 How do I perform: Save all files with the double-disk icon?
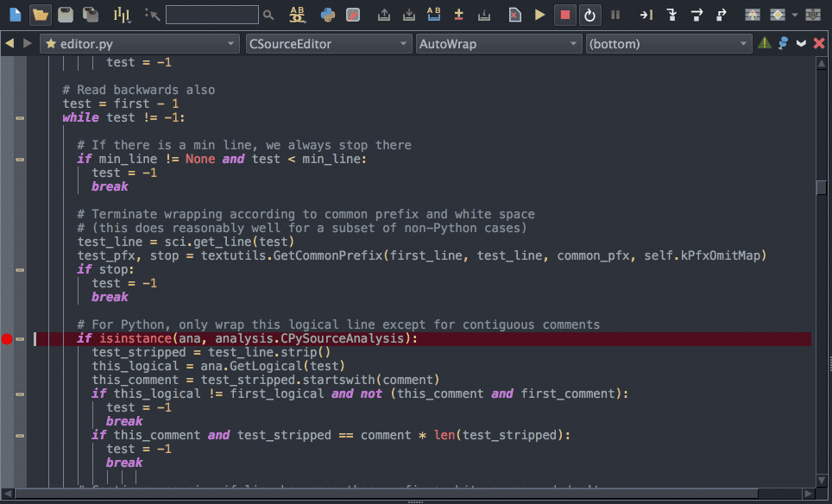coord(91,15)
